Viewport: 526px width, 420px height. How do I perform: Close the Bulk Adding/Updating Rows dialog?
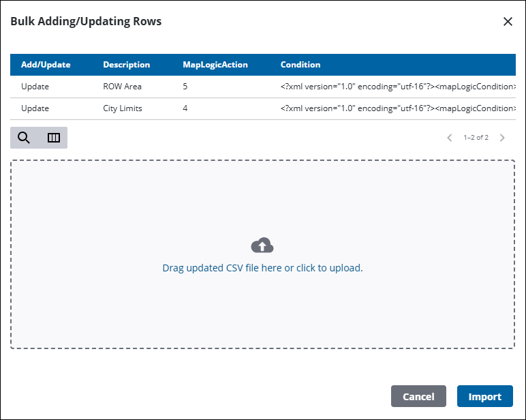(x=508, y=22)
